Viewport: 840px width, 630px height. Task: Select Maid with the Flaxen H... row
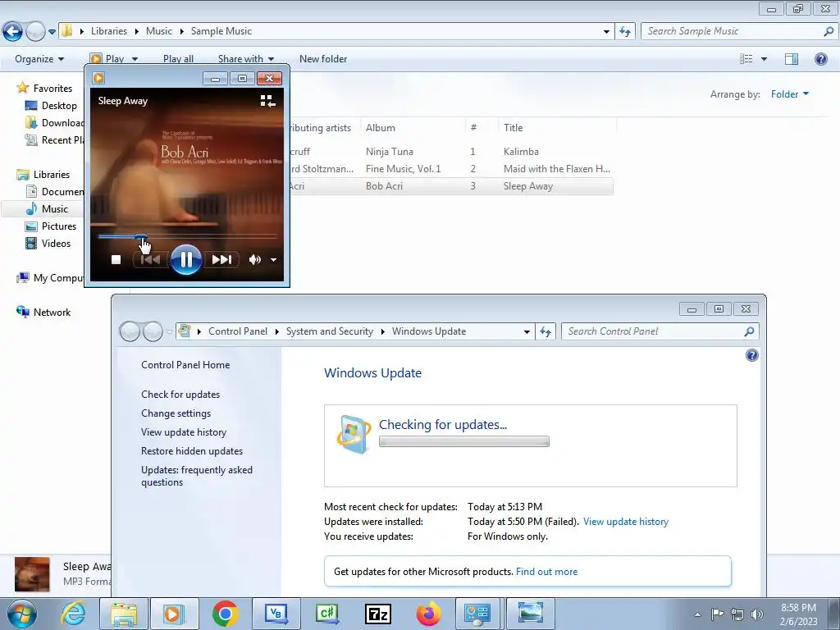pyautogui.click(x=452, y=169)
